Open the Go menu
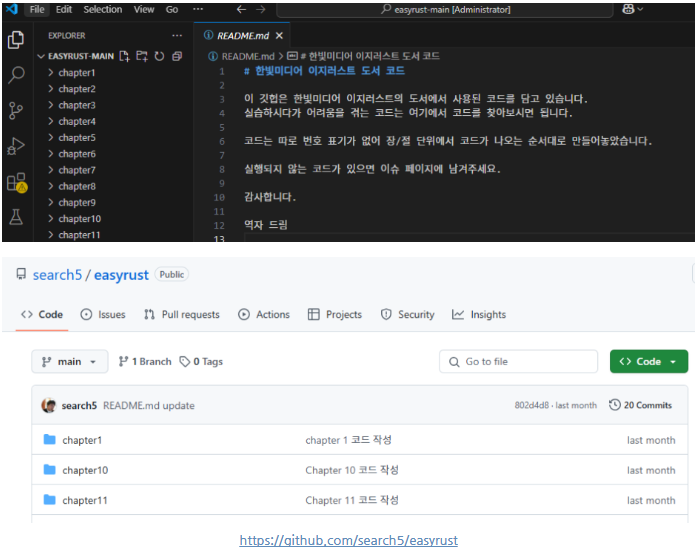Viewport: 697px width, 555px height. point(172,9)
